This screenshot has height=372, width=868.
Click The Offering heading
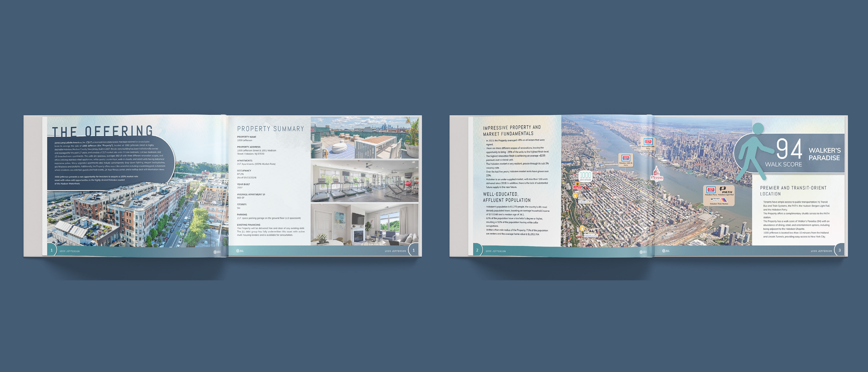coord(102,131)
